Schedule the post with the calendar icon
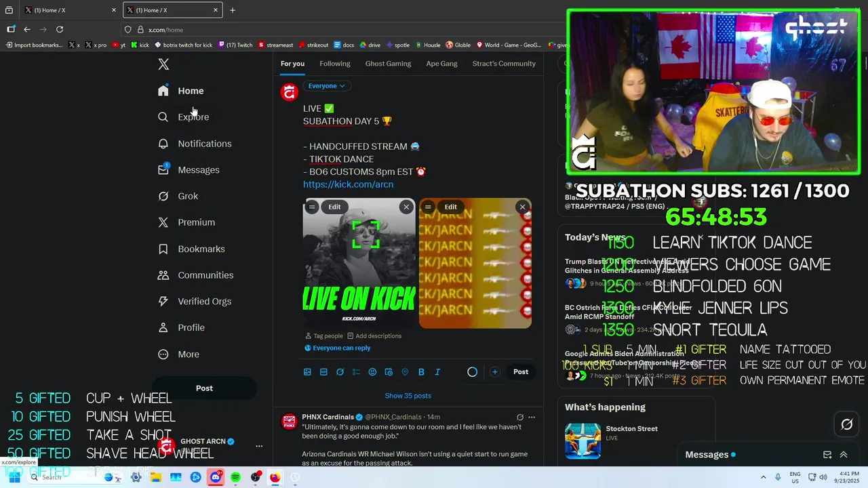Viewport: 868px width, 488px height. 389,372
